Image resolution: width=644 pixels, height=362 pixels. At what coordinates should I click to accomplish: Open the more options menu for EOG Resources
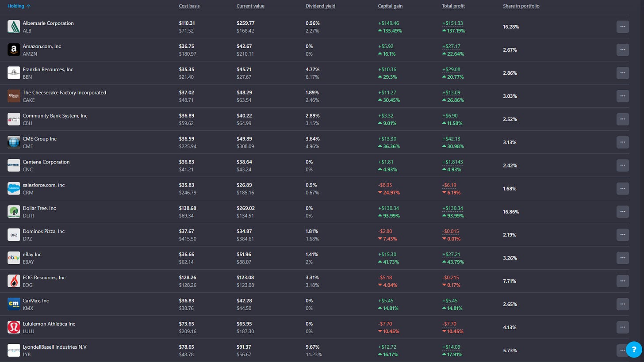[x=623, y=281]
